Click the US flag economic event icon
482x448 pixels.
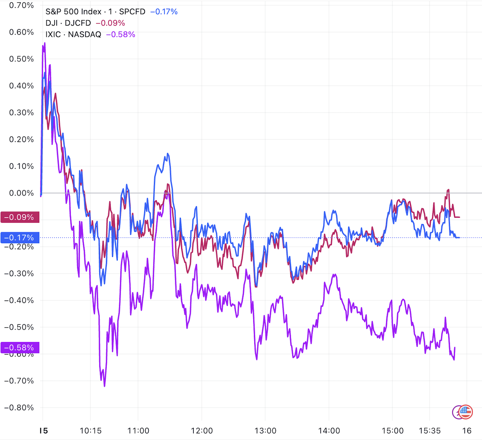click(x=466, y=412)
